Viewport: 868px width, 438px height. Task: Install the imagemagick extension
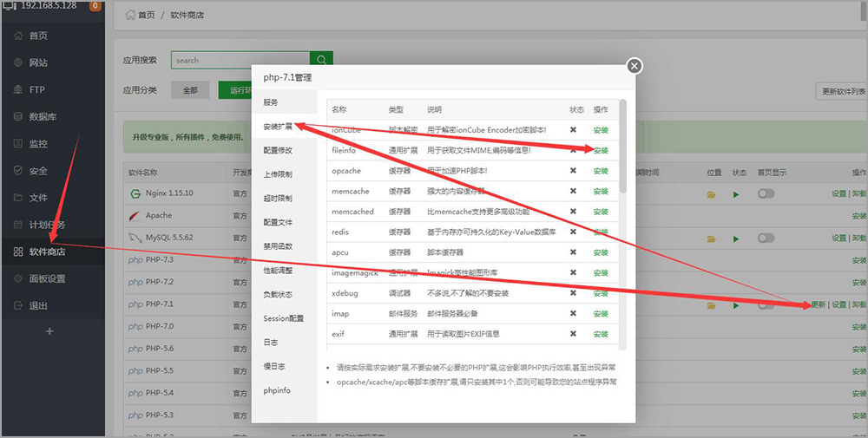pos(601,273)
